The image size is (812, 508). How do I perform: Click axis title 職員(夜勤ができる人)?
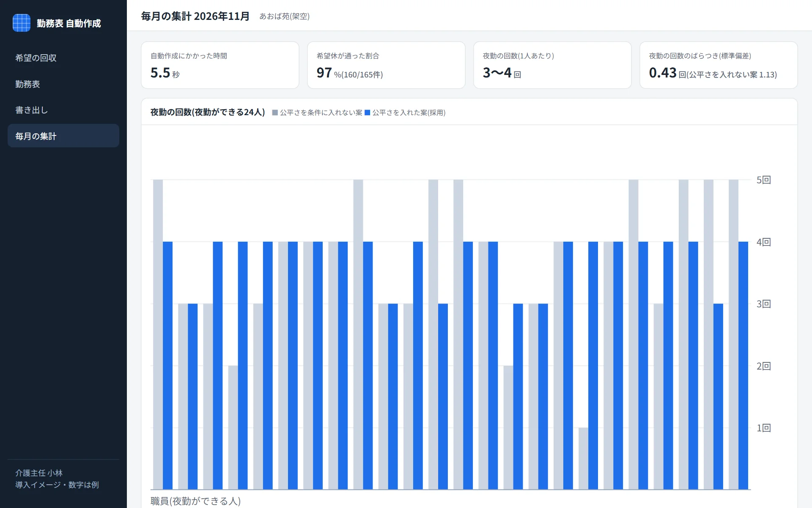coord(196,501)
